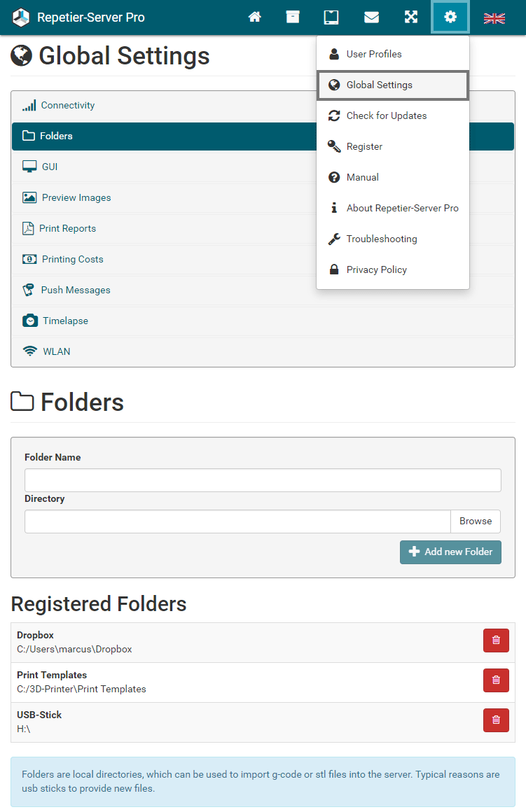Open the tablet printer icon in navbar
The image size is (526, 812).
[331, 17]
